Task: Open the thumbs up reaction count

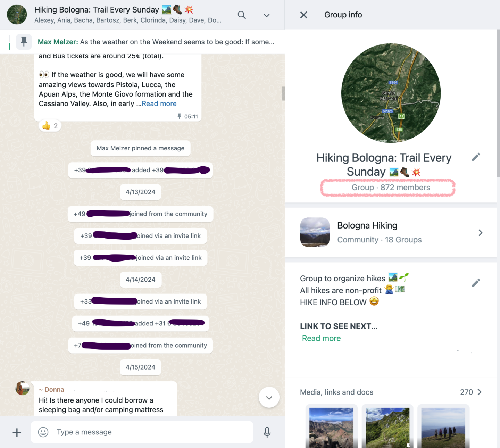Action: 50,126
